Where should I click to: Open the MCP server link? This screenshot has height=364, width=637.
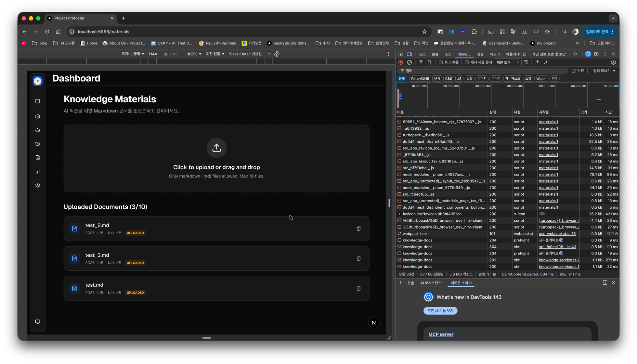tap(441, 334)
